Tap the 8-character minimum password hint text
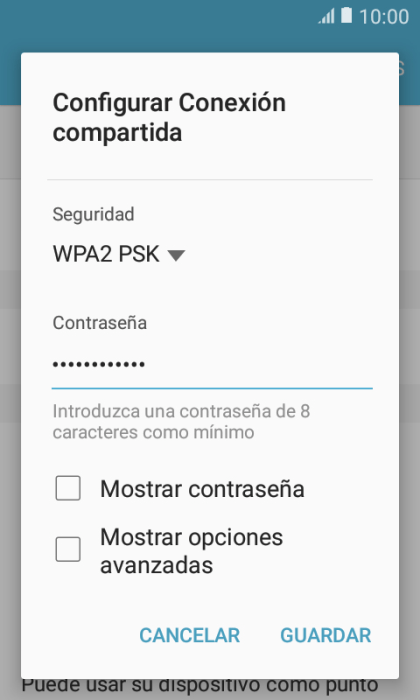420x700 pixels. pyautogui.click(x=181, y=421)
